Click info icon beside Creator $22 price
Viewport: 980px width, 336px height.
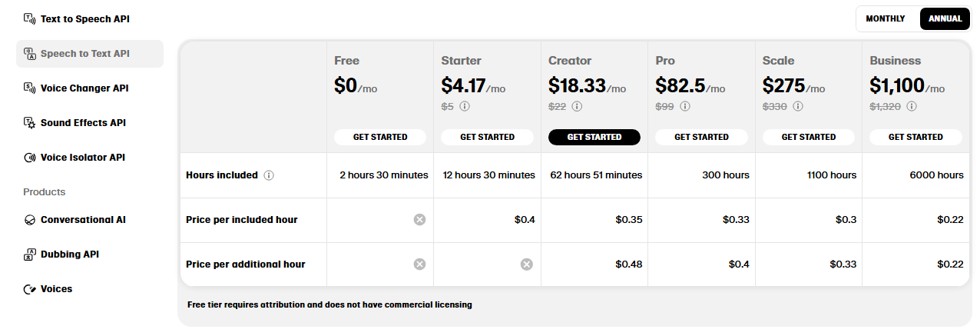pos(577,106)
